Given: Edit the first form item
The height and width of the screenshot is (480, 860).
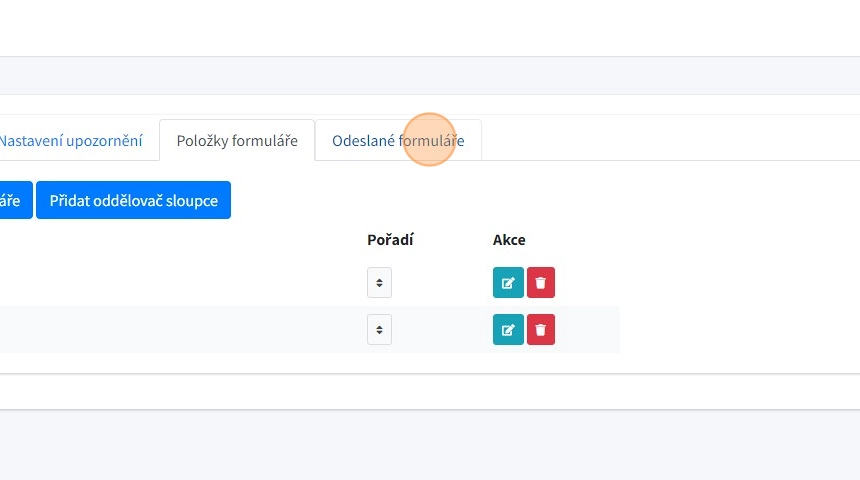Looking at the screenshot, I should [x=508, y=283].
